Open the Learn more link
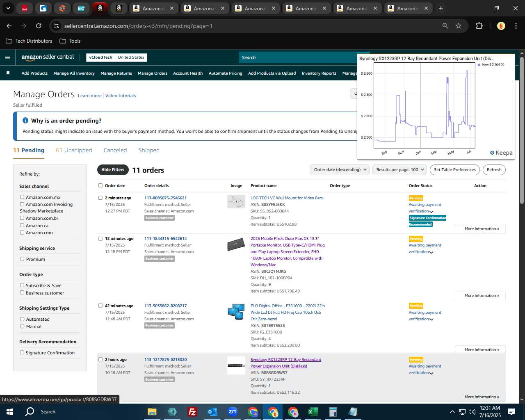The image size is (525, 420). tap(90, 96)
